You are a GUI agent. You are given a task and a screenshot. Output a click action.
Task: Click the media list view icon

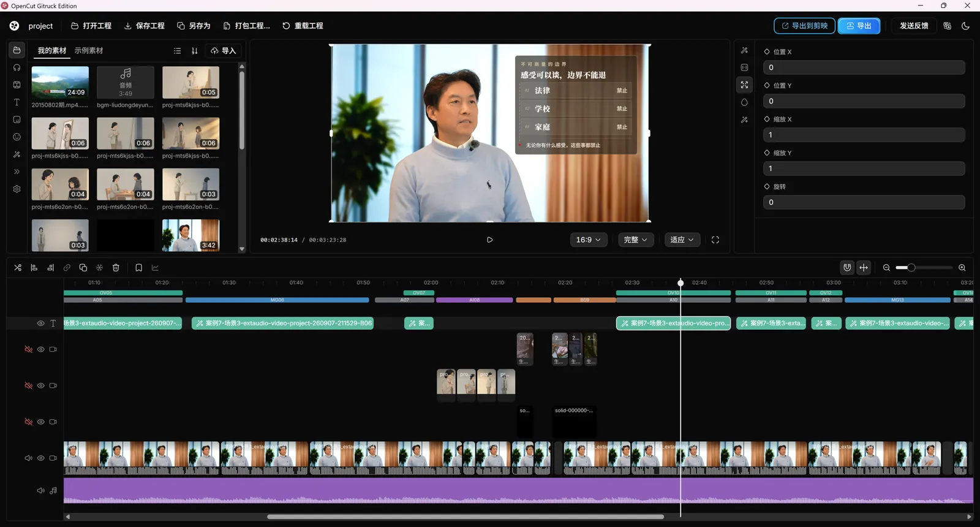178,51
